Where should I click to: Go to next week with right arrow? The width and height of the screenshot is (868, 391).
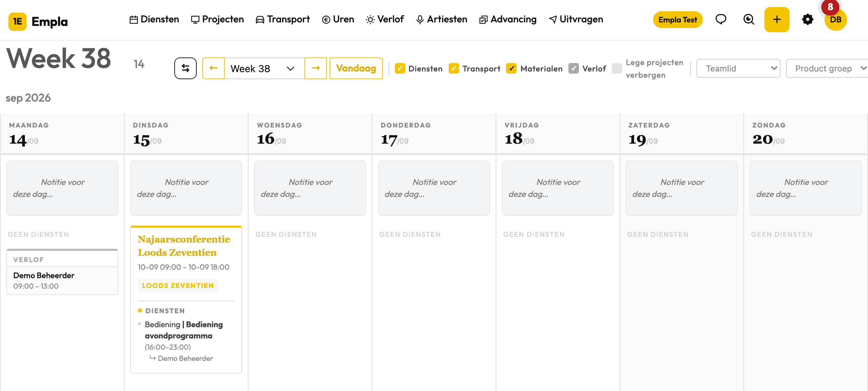[316, 68]
